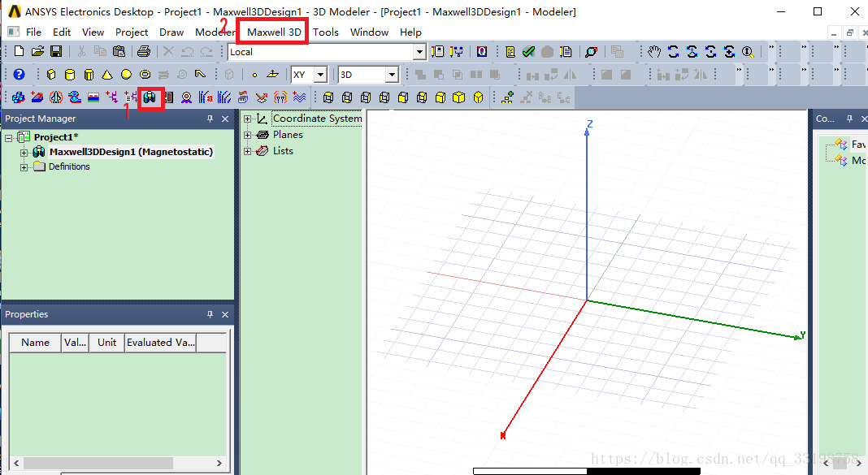The width and height of the screenshot is (868, 475).
Task: Open the Local coordinate system dropdown
Action: coord(419,52)
